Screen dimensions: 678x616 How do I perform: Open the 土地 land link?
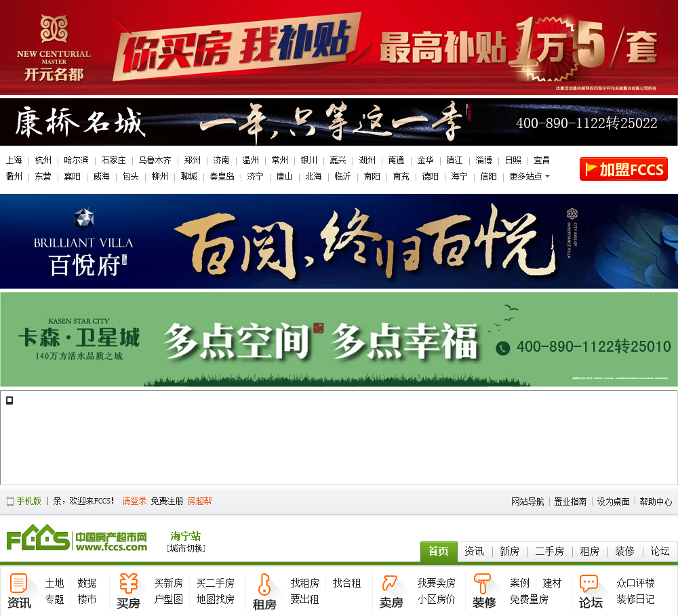[54, 583]
